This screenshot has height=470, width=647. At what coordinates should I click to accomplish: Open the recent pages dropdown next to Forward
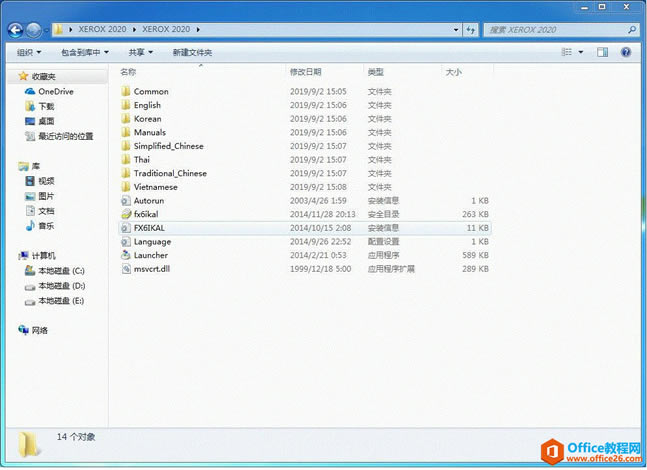(46, 30)
